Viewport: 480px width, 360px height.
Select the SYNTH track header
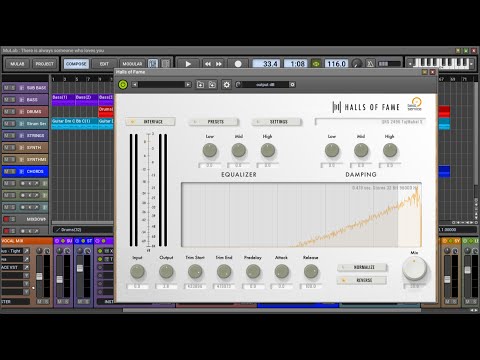(x=25, y=147)
